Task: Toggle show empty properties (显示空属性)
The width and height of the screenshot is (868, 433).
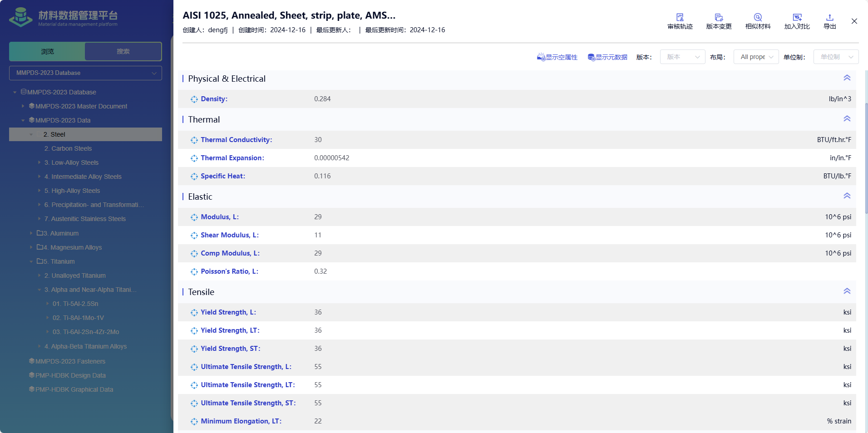Action: click(x=557, y=57)
